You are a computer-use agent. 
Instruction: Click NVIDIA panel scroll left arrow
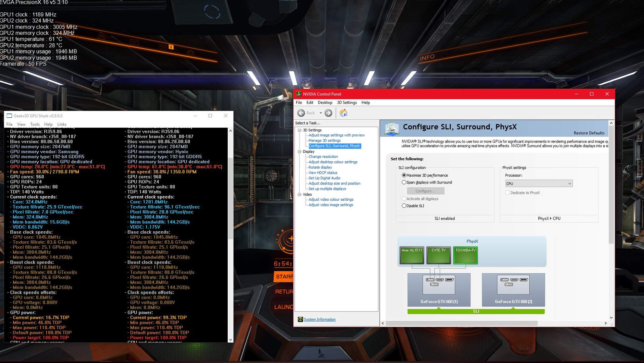point(383,323)
